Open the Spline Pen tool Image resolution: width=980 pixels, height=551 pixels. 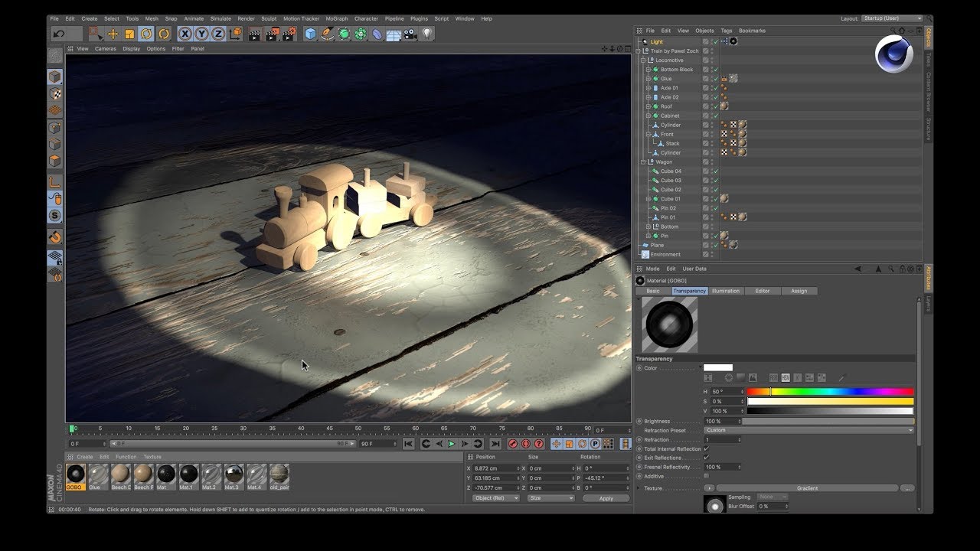pos(327,34)
